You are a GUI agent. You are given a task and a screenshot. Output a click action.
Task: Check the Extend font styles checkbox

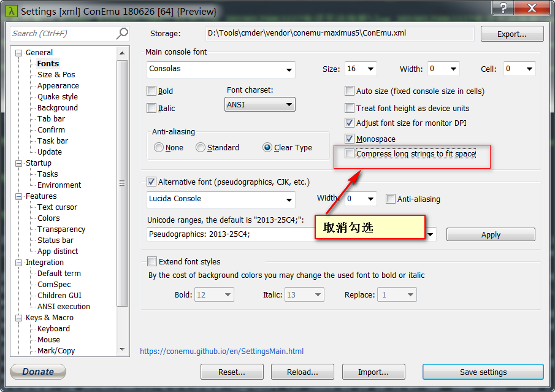coord(152,261)
